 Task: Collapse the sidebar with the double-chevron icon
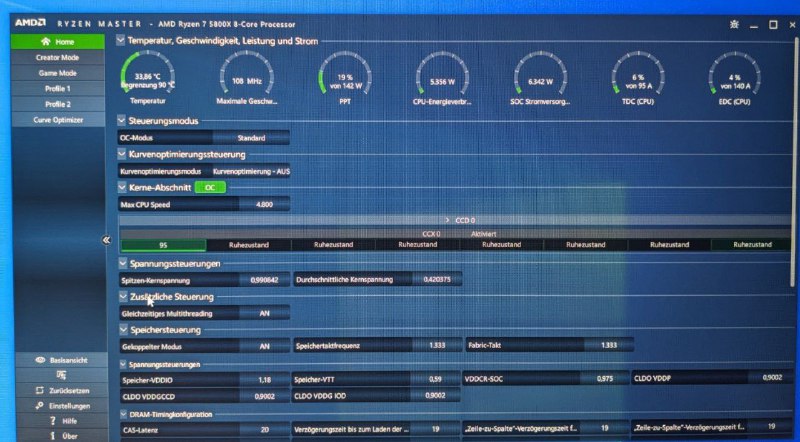(106, 240)
